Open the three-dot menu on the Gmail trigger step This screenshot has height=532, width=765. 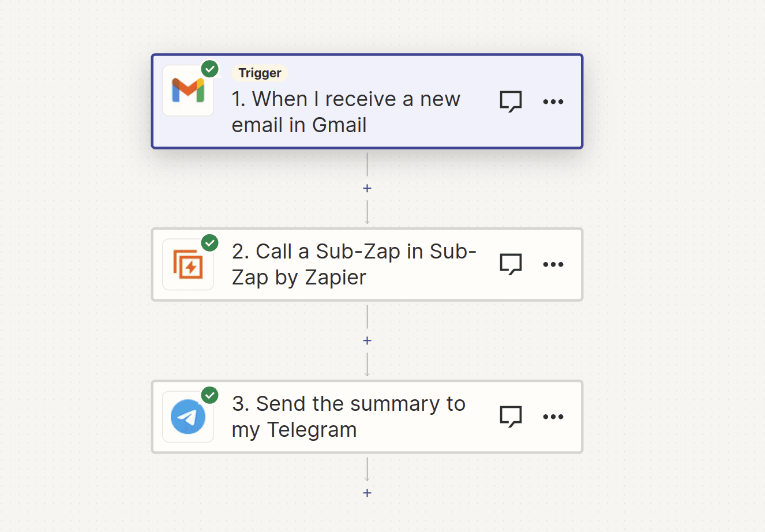(x=553, y=102)
